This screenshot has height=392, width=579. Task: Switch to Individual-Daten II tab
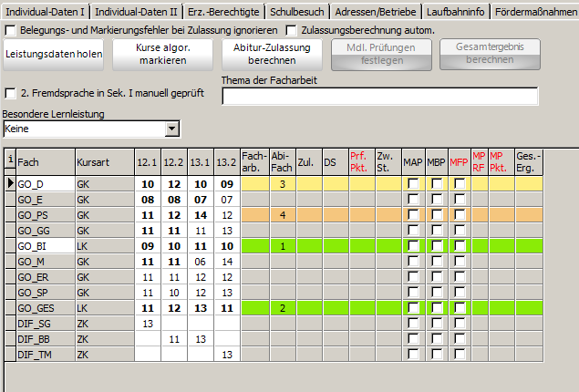click(x=136, y=12)
